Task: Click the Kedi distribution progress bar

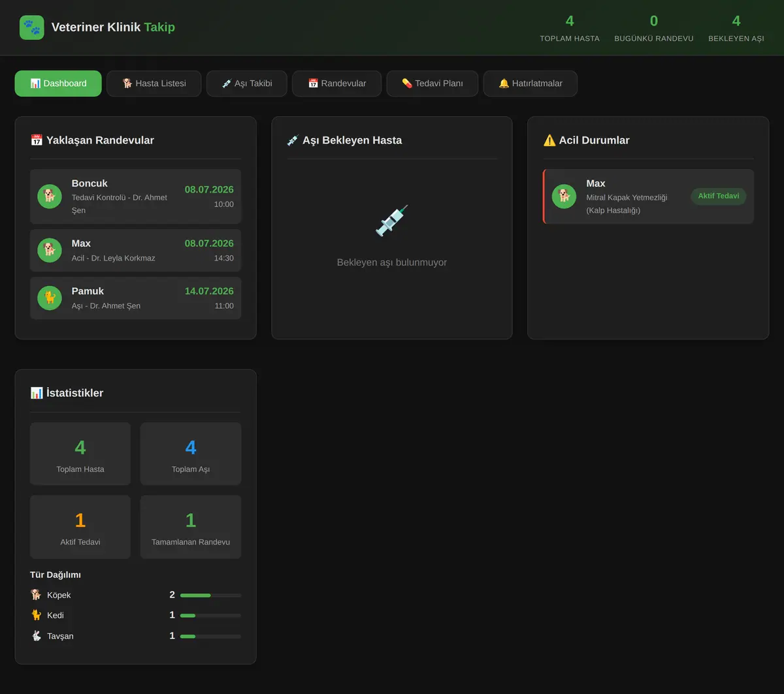Action: tap(210, 616)
